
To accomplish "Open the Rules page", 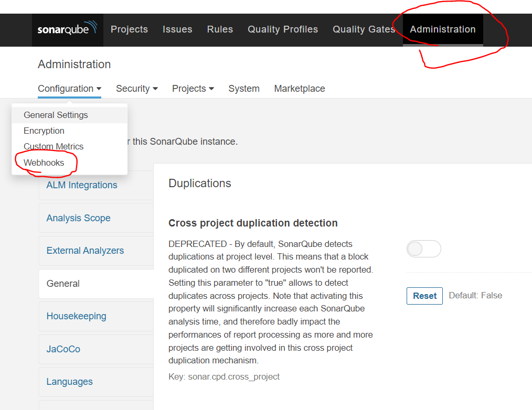I will [x=220, y=29].
